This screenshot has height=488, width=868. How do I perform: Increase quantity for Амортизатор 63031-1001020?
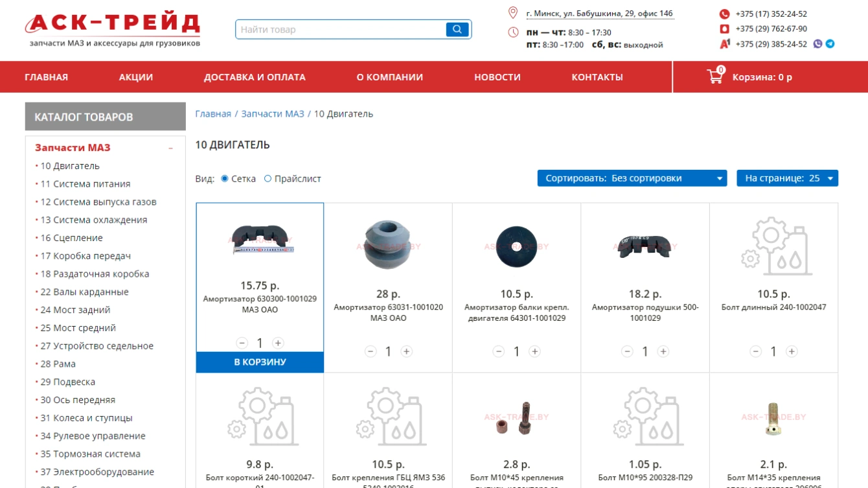(406, 351)
